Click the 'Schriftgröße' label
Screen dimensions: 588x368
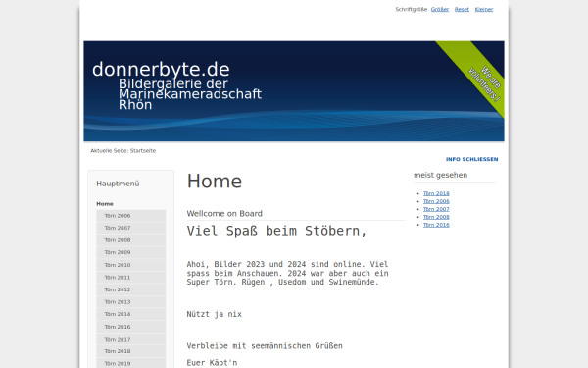click(x=411, y=10)
